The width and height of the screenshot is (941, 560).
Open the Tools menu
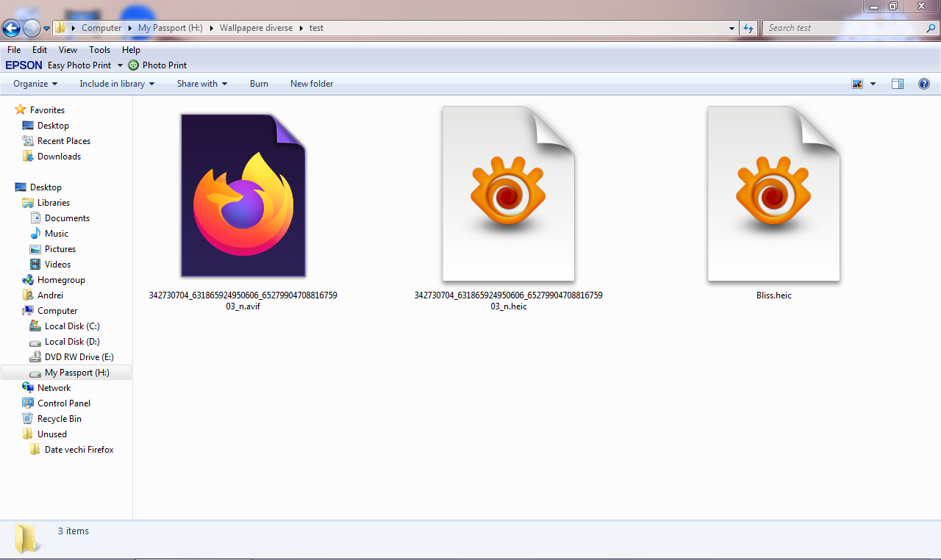click(100, 50)
